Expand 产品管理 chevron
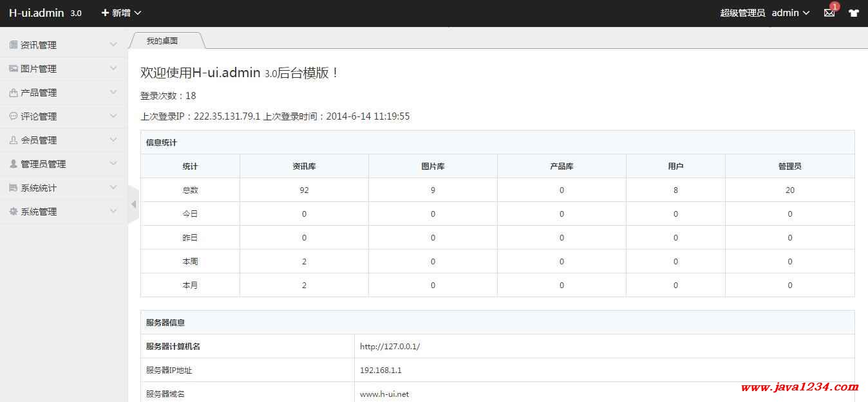868x402 pixels. click(113, 92)
